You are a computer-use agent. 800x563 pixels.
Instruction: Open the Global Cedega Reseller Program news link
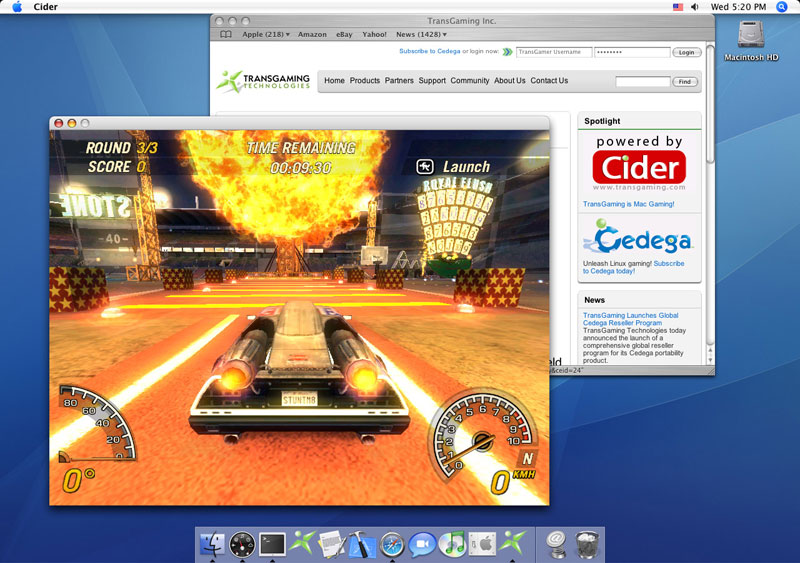[631, 319]
